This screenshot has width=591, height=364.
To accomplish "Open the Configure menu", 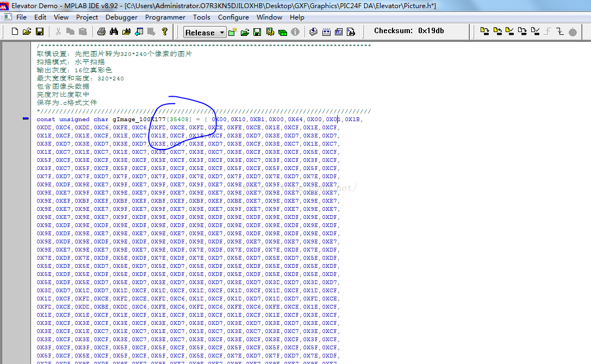I will click(x=233, y=17).
